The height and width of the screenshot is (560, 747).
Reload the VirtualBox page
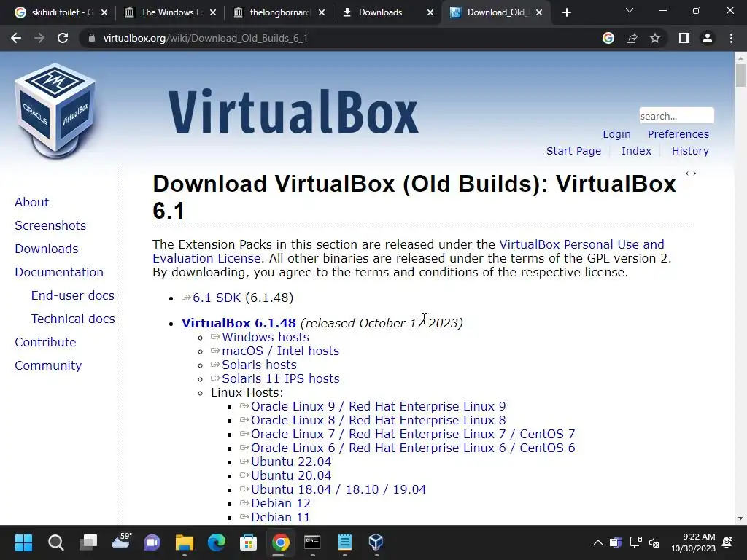[63, 38]
